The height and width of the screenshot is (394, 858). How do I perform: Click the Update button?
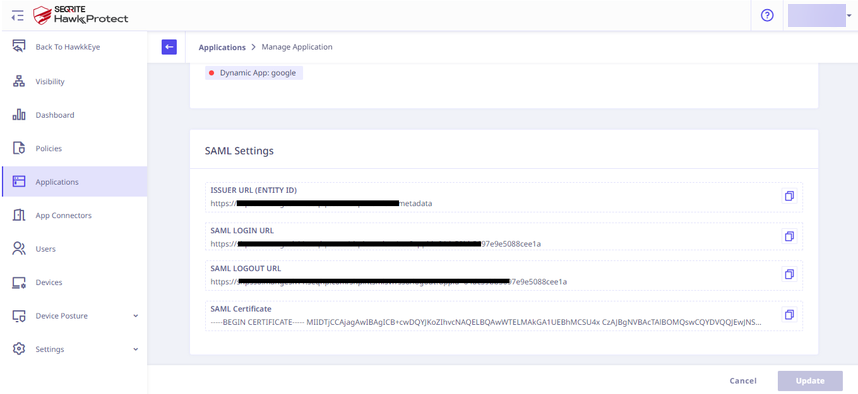(810, 381)
